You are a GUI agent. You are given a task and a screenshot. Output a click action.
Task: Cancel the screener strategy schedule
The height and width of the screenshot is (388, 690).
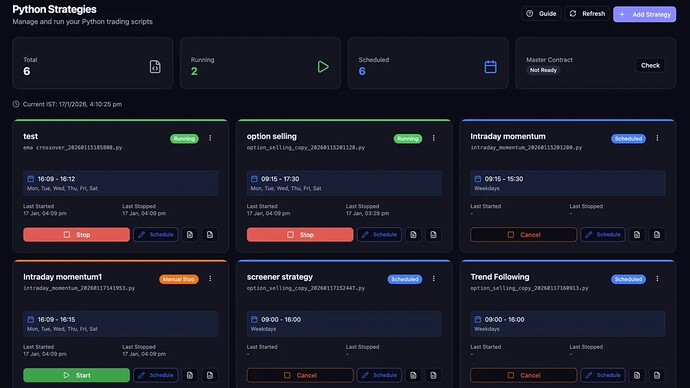300,375
